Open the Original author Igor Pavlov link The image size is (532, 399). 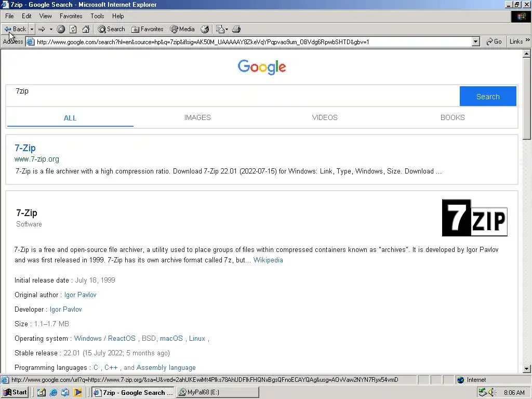pyautogui.click(x=81, y=295)
